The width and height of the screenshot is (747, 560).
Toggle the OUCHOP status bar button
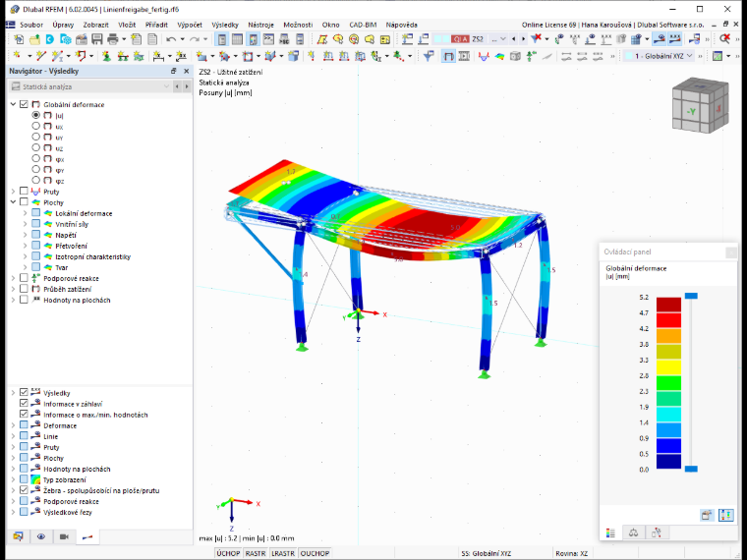click(315, 553)
